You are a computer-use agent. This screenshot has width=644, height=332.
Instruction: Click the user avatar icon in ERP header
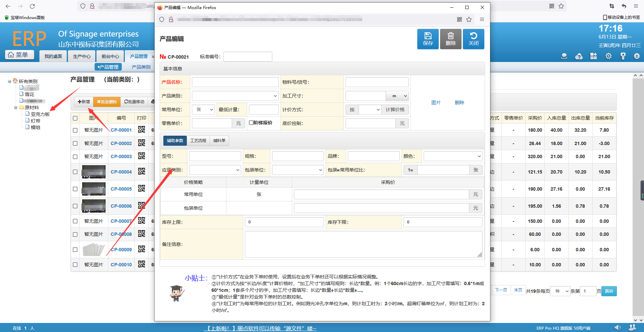[564, 56]
